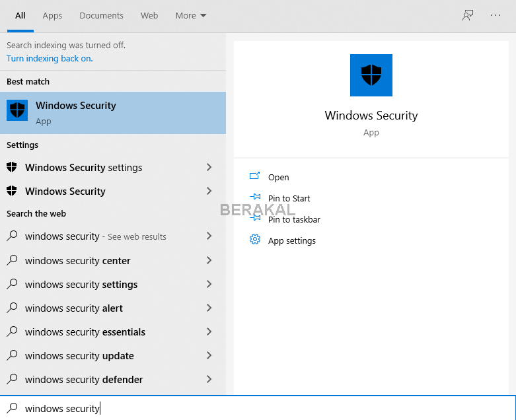The width and height of the screenshot is (516, 420).
Task: Switch to the Apps tab
Action: [52, 15]
